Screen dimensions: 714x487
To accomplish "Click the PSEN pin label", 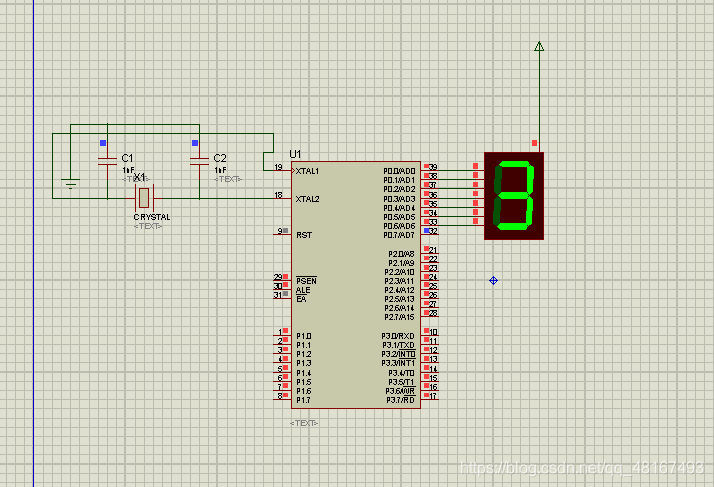I will [306, 281].
